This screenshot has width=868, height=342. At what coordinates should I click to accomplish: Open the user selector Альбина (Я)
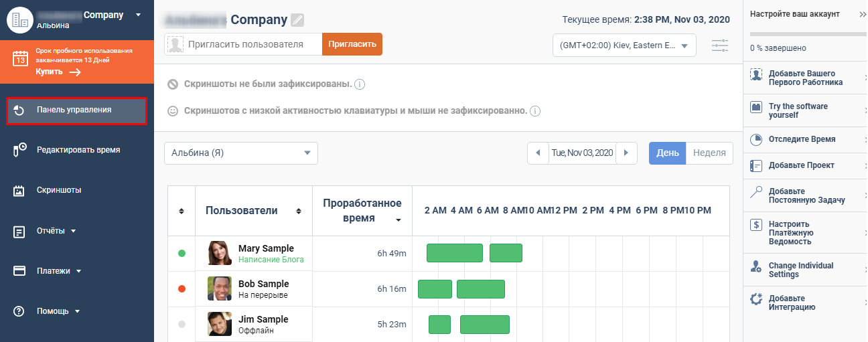pyautogui.click(x=240, y=153)
